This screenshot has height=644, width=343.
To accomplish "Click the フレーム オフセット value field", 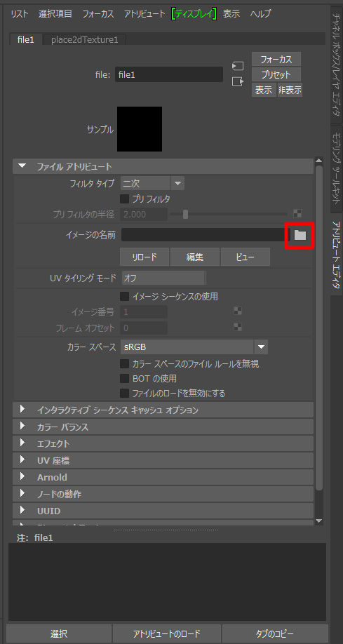I will [144, 328].
